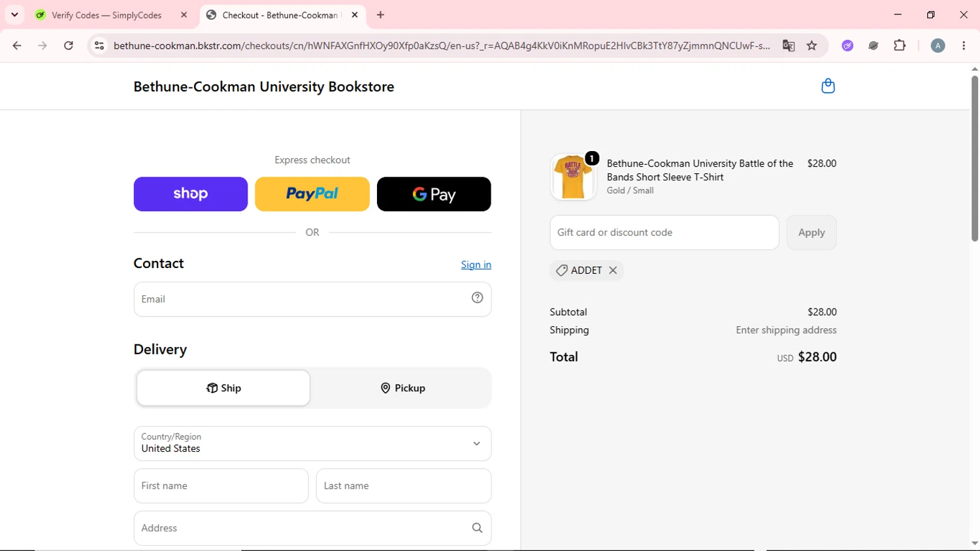Restore down the browser window

(930, 14)
